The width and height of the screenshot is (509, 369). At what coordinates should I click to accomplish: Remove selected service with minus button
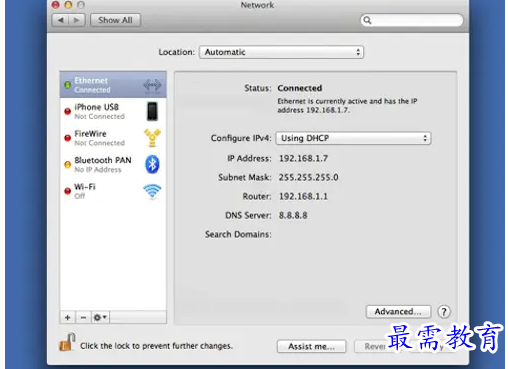click(x=83, y=317)
